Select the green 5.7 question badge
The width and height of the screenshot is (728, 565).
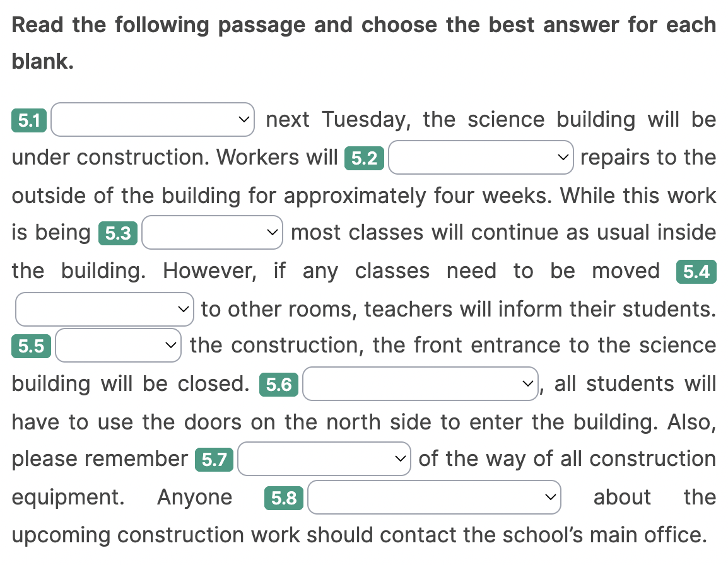214,460
